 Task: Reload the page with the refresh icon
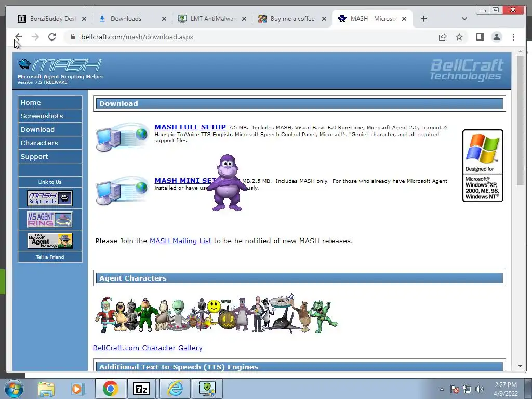click(52, 37)
